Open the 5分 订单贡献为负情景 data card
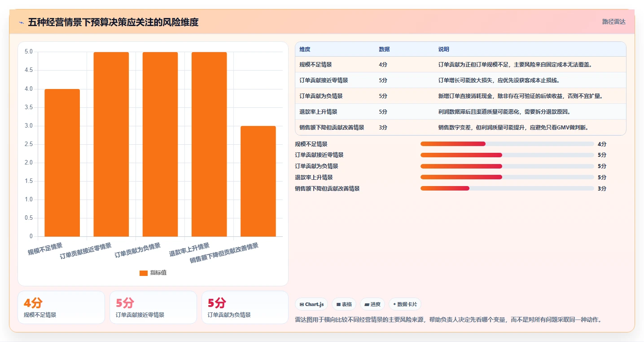The image size is (644, 342). tap(245, 307)
